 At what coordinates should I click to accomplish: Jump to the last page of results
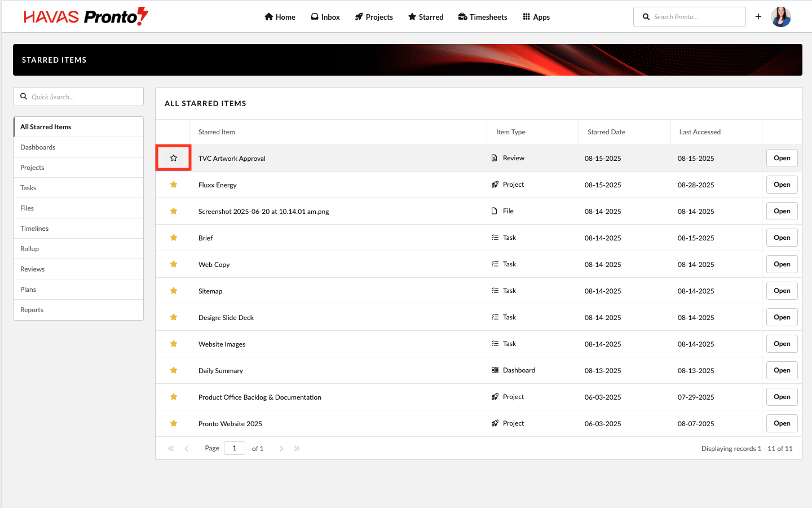coord(297,449)
